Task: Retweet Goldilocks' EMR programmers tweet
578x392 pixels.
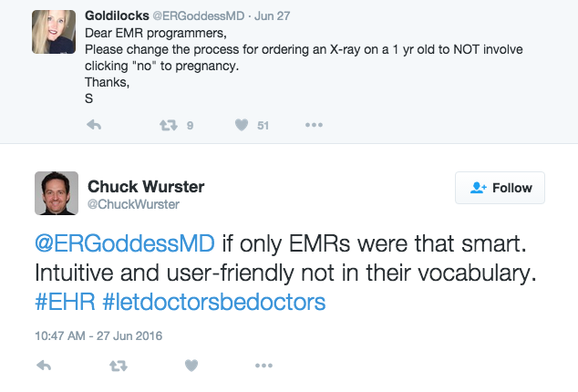Action: pyautogui.click(x=168, y=126)
